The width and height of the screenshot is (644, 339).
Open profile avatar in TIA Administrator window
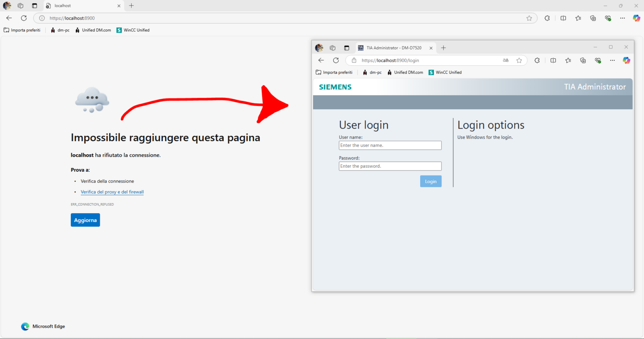[319, 48]
